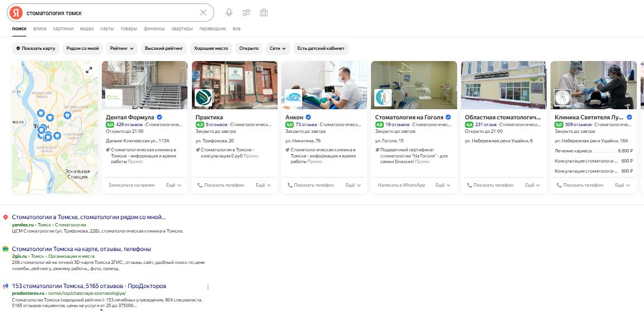This screenshot has height=311, width=644.
Task: Click Стоматология на Гоголя logo icon
Action: tap(383, 98)
